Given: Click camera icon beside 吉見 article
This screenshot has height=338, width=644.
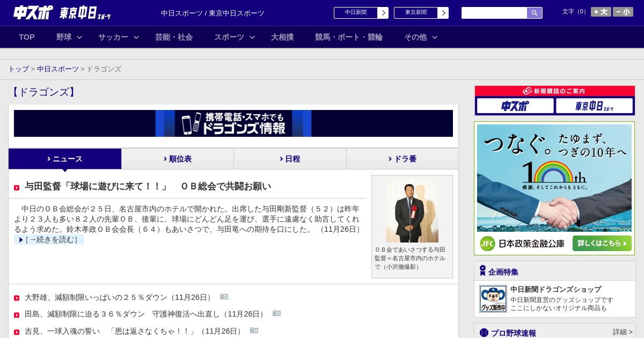Looking at the screenshot, I should (x=254, y=330).
